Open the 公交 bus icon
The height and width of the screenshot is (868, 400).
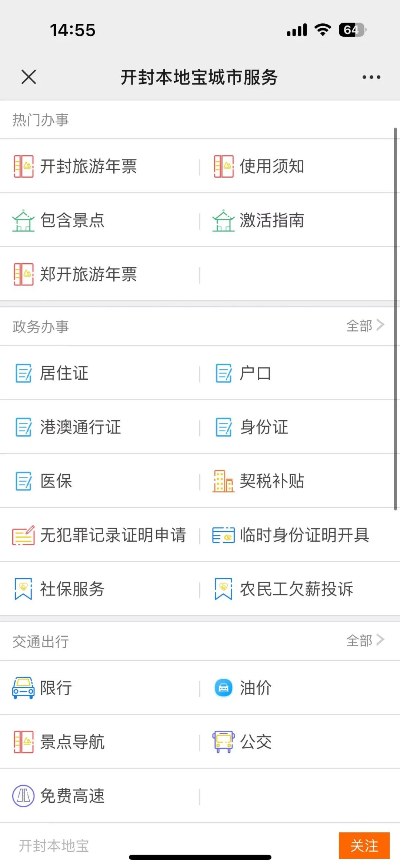point(223,742)
